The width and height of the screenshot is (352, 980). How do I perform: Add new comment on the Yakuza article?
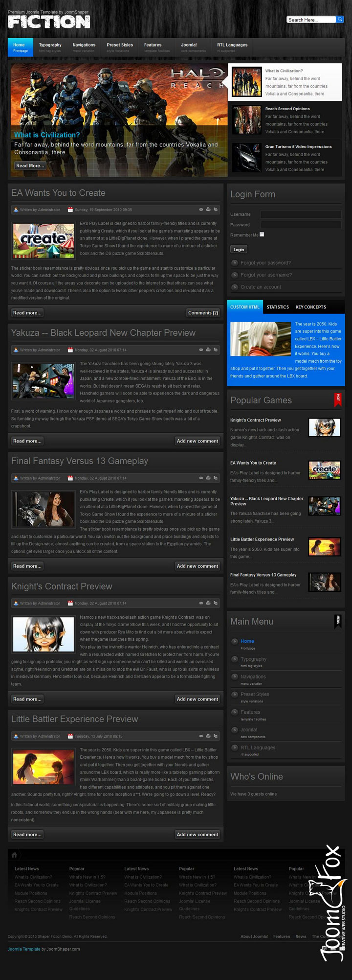(x=198, y=441)
